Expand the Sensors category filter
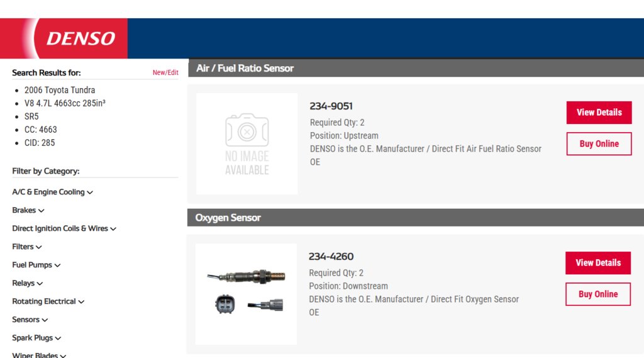This screenshot has width=644, height=358. 30,320
